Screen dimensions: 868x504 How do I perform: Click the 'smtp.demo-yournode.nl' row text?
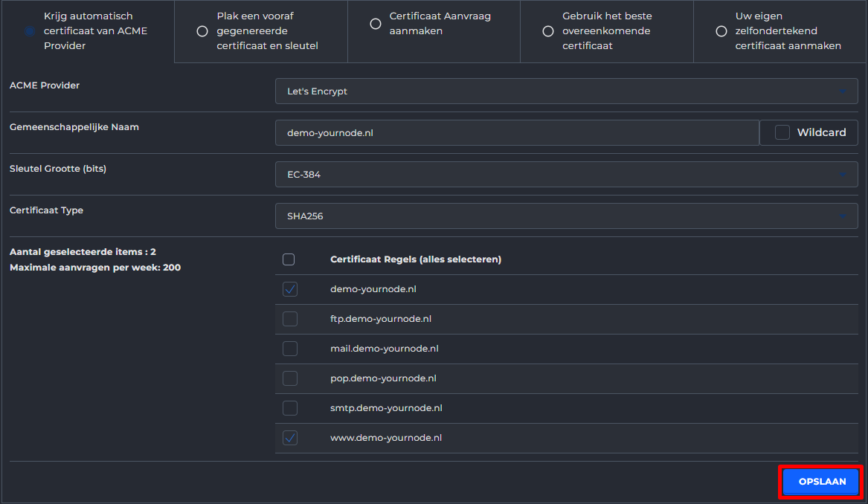[386, 408]
